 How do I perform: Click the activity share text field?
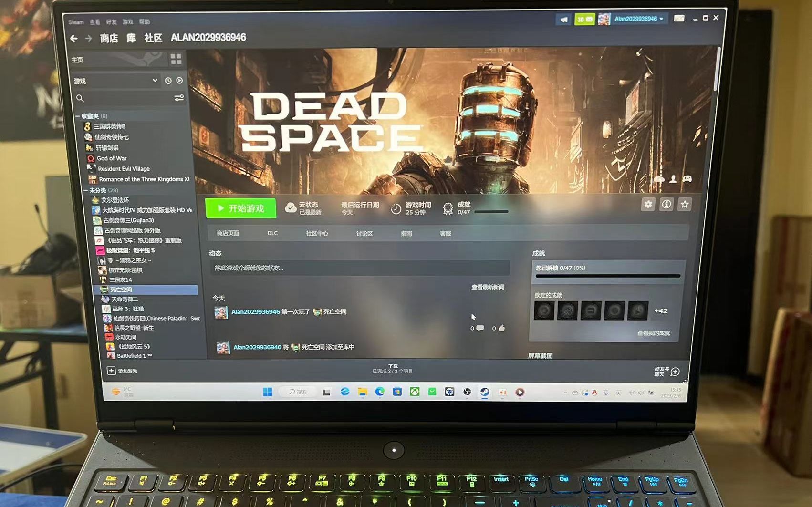tap(359, 268)
